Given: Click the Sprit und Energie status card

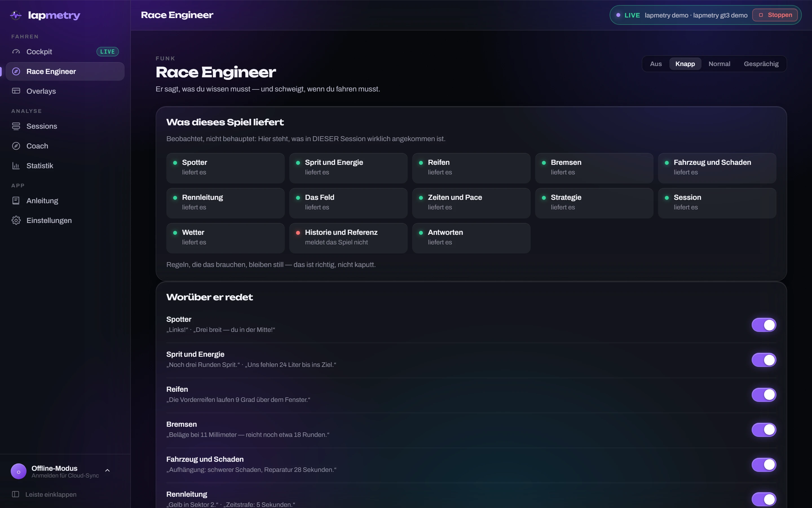Looking at the screenshot, I should [x=348, y=168].
